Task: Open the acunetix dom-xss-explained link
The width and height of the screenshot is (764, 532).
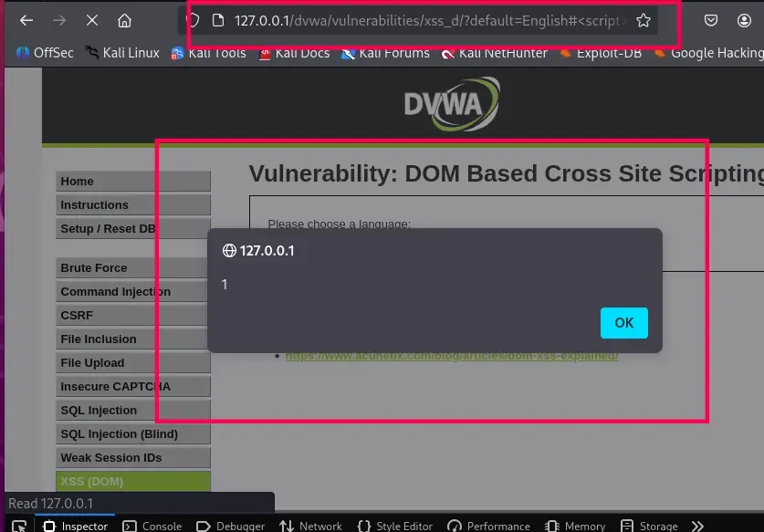Action: tap(452, 356)
